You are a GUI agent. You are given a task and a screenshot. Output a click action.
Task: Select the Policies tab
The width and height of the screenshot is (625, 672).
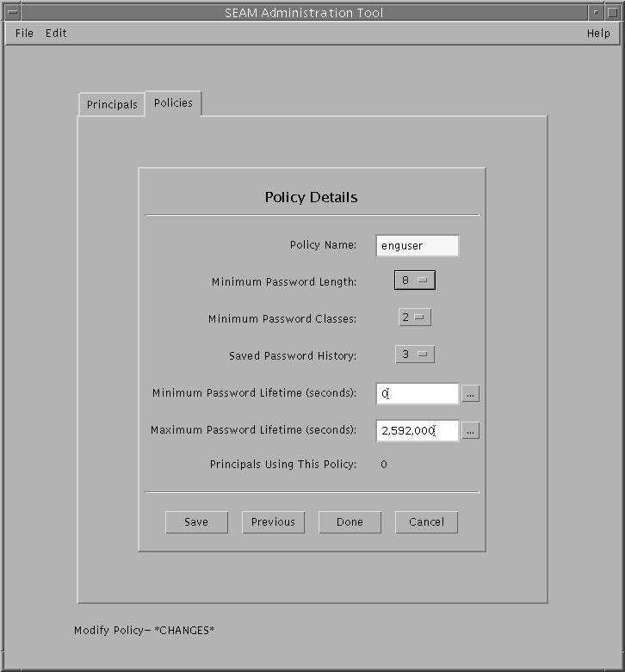pos(173,103)
